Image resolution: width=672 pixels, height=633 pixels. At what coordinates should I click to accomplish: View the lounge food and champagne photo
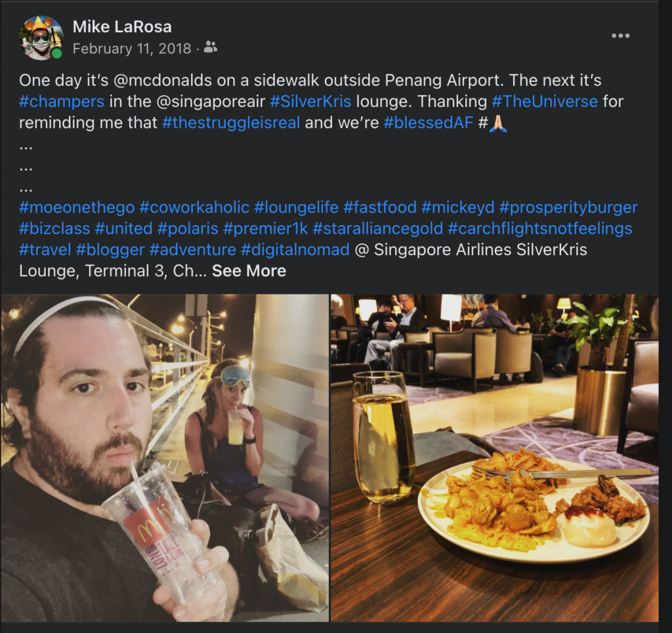tap(495, 458)
